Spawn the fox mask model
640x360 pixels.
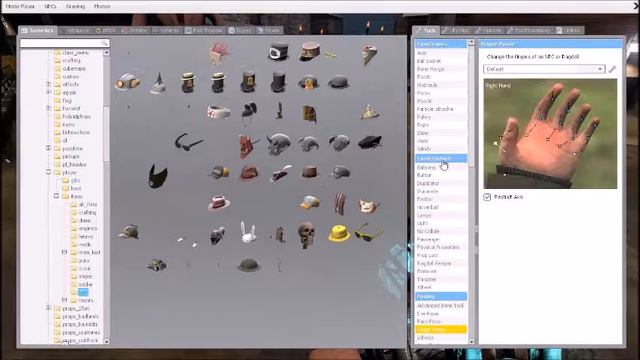pyautogui.click(x=369, y=205)
